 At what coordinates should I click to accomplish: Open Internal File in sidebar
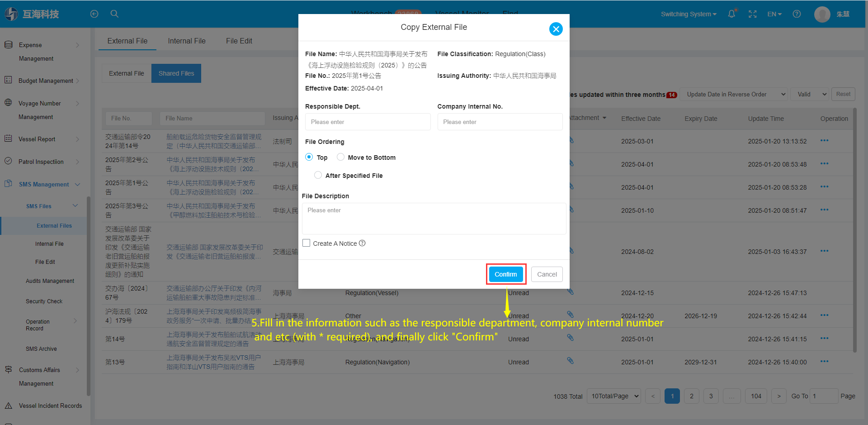pyautogui.click(x=49, y=244)
